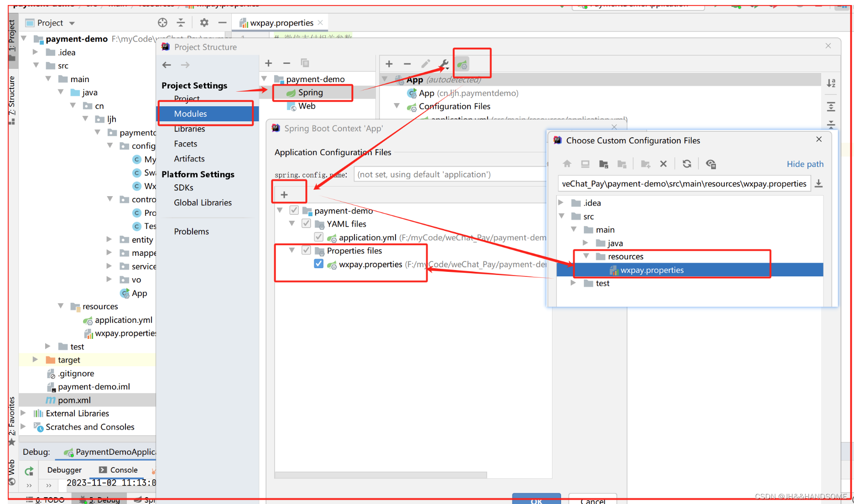
Task: Go to desktop directory in file chooser
Action: (585, 164)
